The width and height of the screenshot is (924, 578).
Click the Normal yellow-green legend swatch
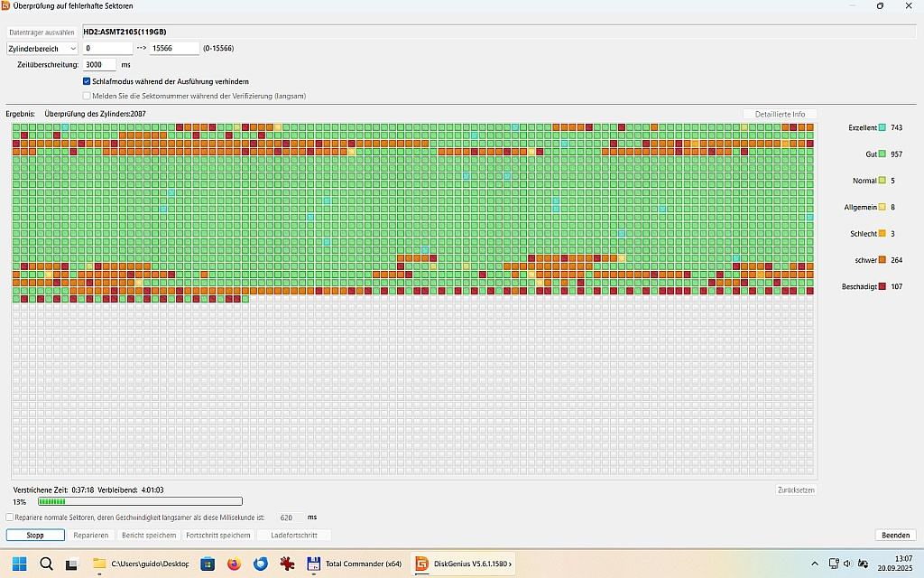(882, 181)
